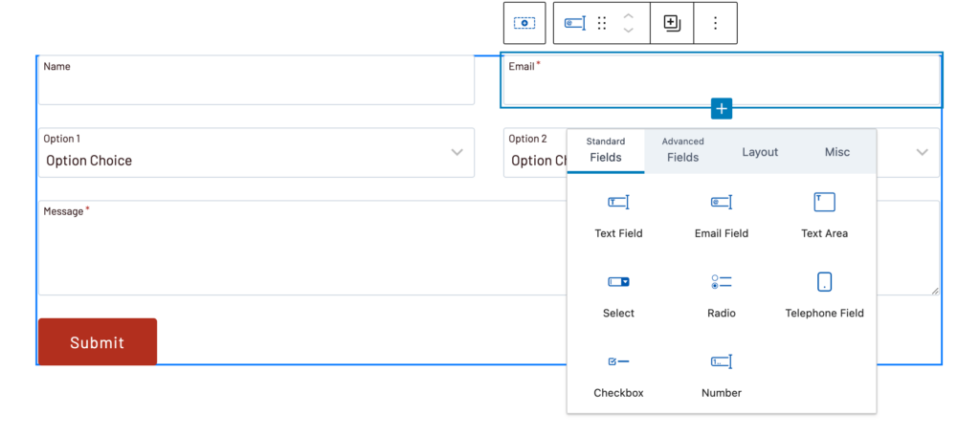Switch to the Misc tab

point(837,152)
